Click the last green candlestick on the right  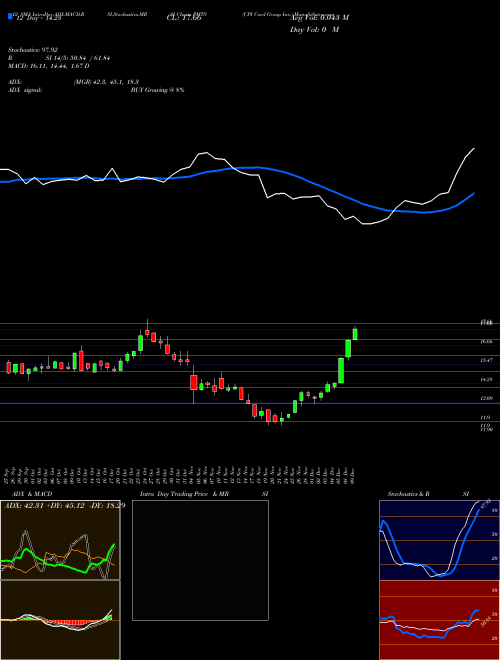pyautogui.click(x=355, y=334)
